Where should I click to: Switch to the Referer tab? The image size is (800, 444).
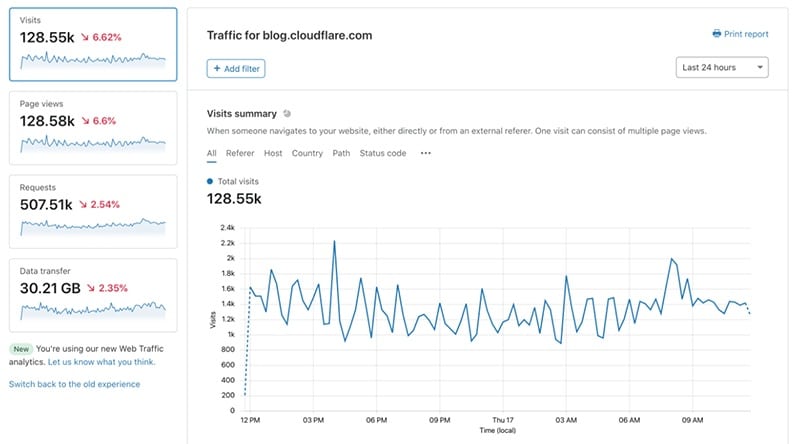[240, 153]
